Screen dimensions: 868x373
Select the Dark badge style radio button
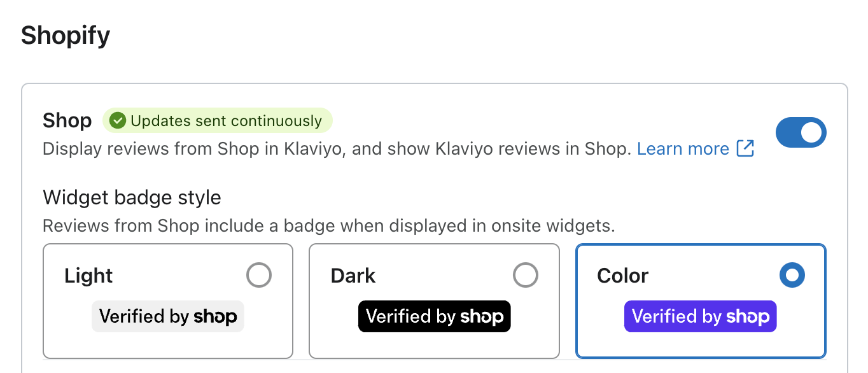coord(526,276)
